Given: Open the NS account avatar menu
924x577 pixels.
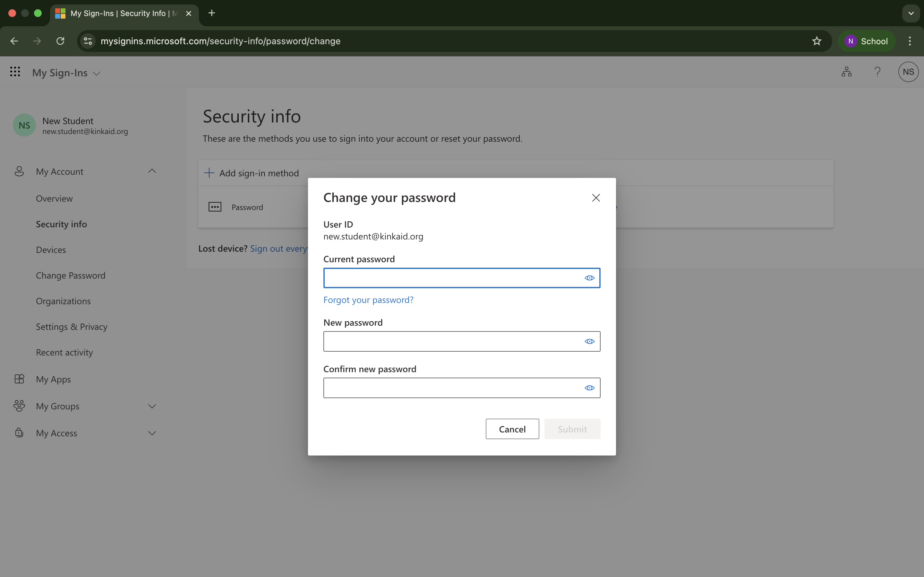Looking at the screenshot, I should coord(908,72).
